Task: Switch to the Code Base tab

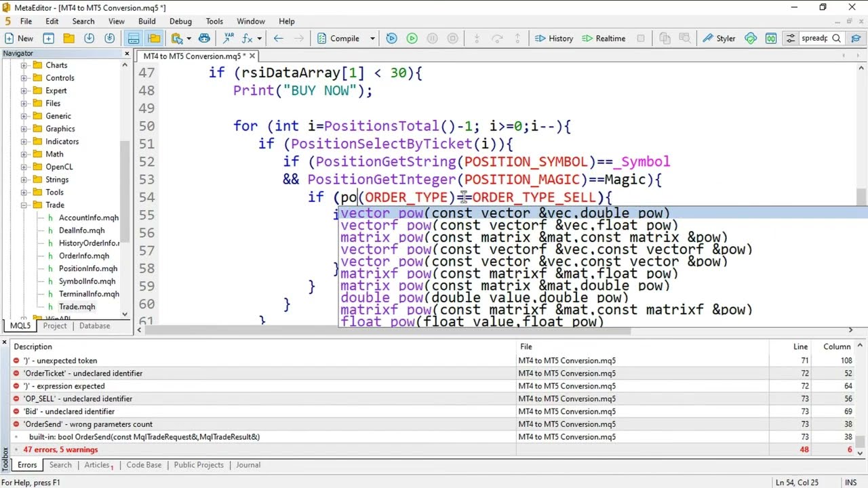Action: [144, 465]
